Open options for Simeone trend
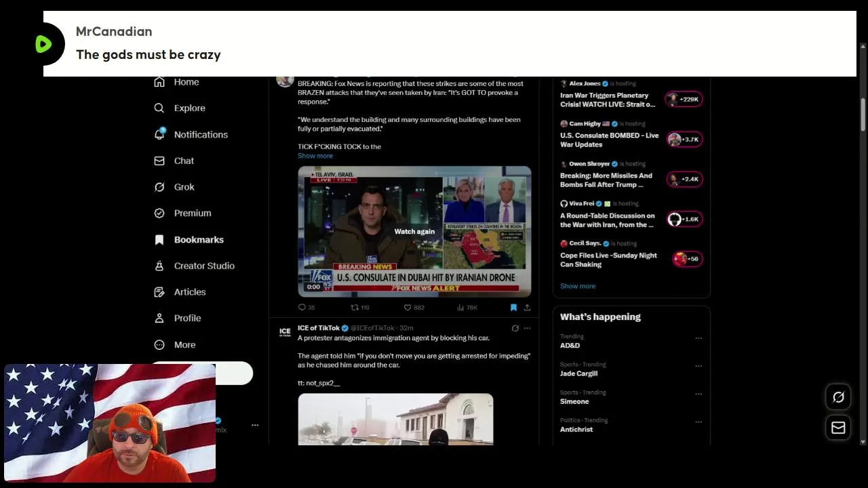Image resolution: width=868 pixels, height=488 pixels. [x=698, y=394]
